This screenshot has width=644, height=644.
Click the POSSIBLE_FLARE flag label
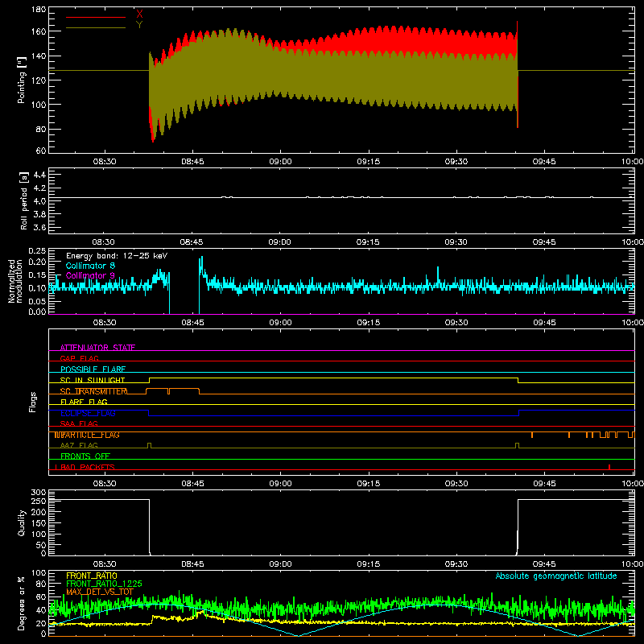tap(93, 369)
